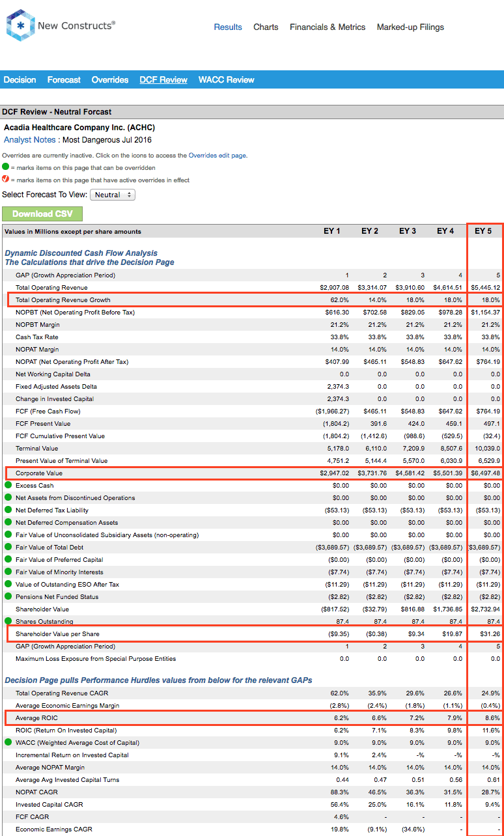
Task: Open the Analyst Notes link
Action: pyautogui.click(x=30, y=140)
